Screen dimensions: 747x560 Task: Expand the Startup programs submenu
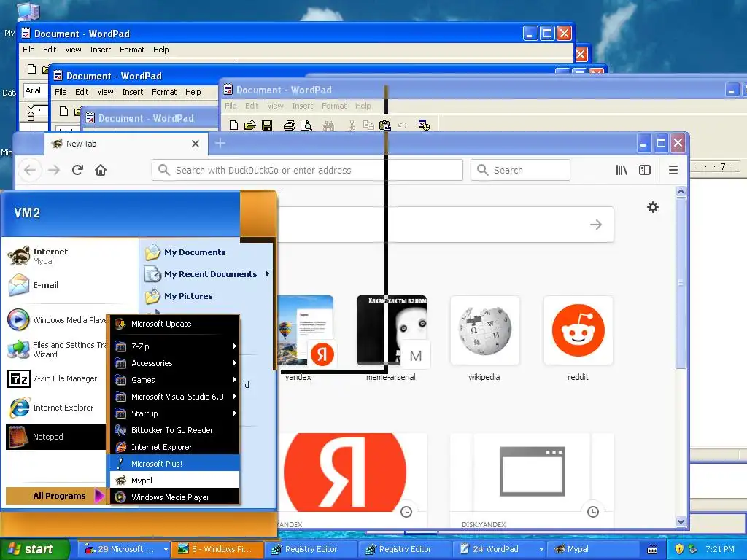(x=174, y=413)
